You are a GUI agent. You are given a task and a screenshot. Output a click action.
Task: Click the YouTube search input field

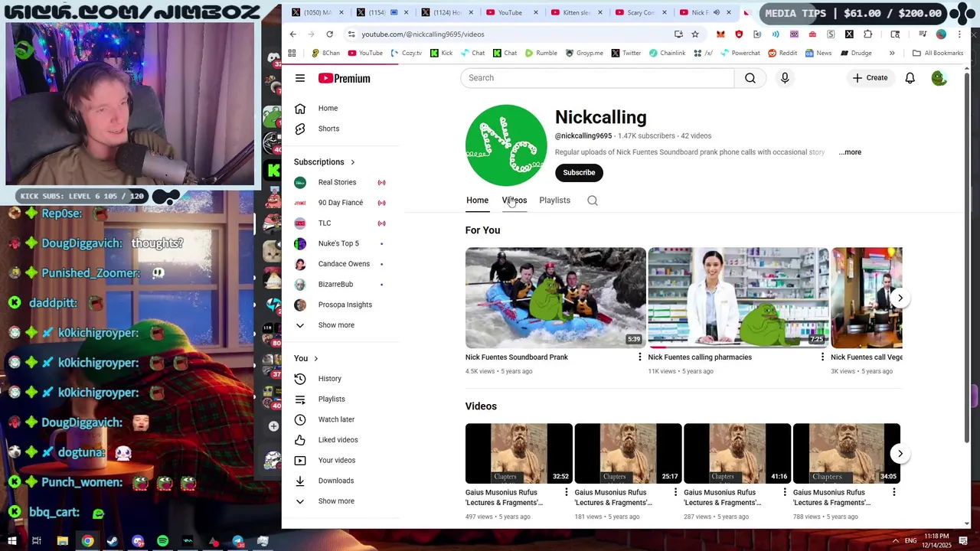tap(597, 78)
